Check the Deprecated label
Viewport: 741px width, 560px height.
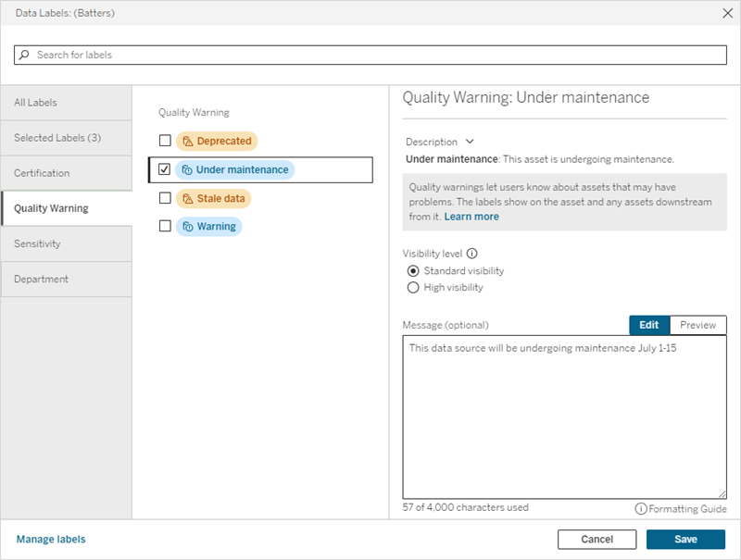pos(164,140)
